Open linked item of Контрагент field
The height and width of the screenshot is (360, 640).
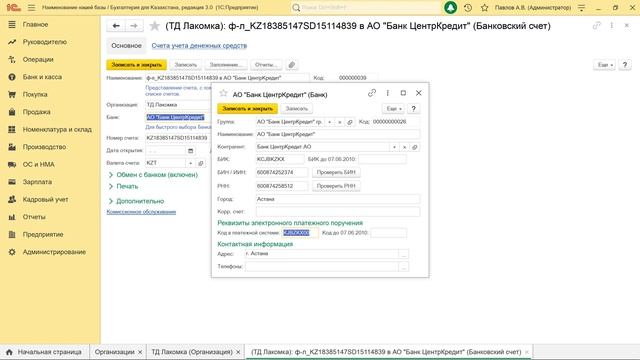[x=415, y=147]
